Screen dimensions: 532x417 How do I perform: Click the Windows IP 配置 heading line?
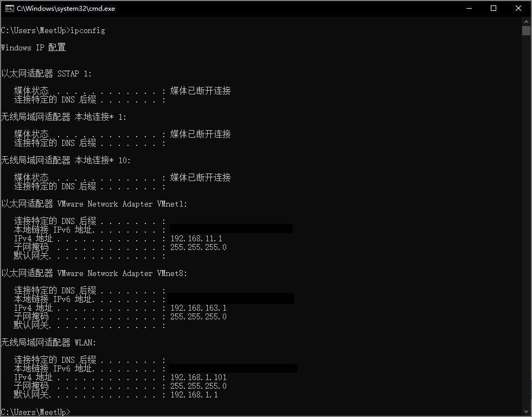click(34, 48)
